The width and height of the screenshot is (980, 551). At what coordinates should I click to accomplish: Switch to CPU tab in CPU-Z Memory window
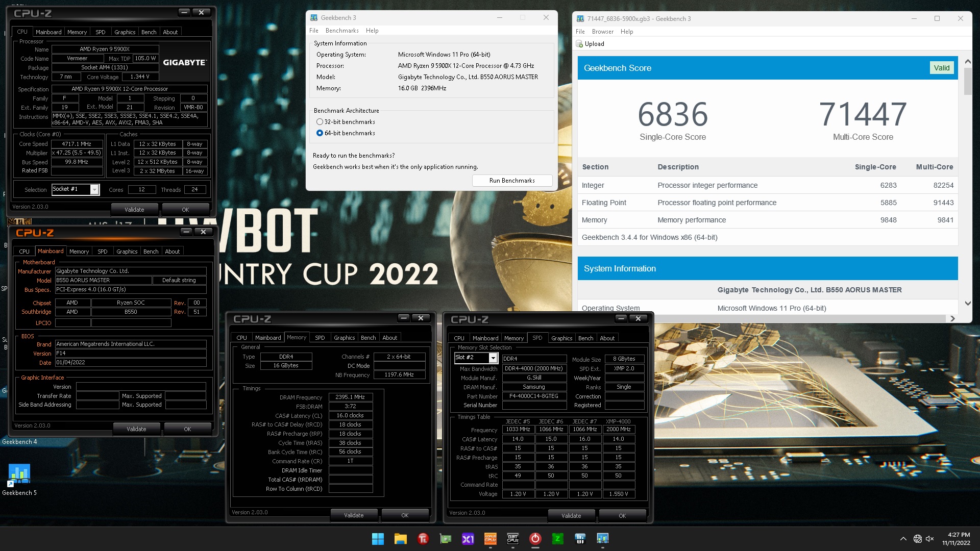click(242, 338)
